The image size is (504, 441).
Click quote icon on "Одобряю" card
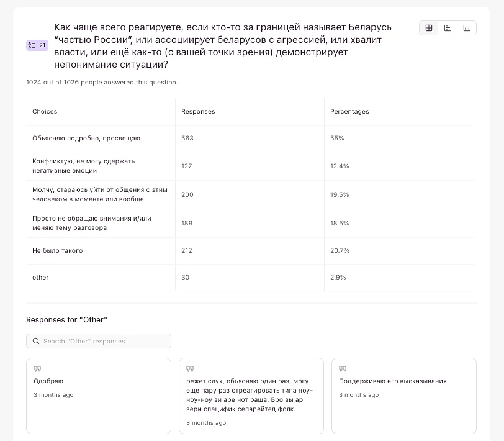click(x=37, y=369)
